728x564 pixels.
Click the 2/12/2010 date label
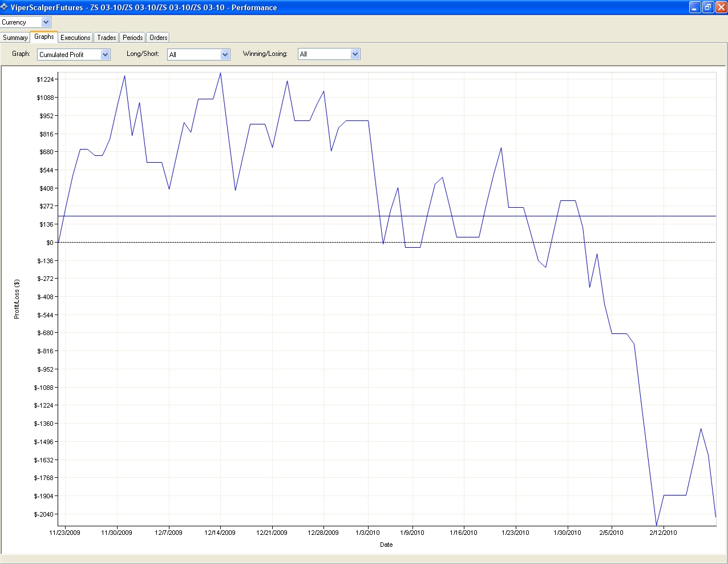pyautogui.click(x=664, y=533)
